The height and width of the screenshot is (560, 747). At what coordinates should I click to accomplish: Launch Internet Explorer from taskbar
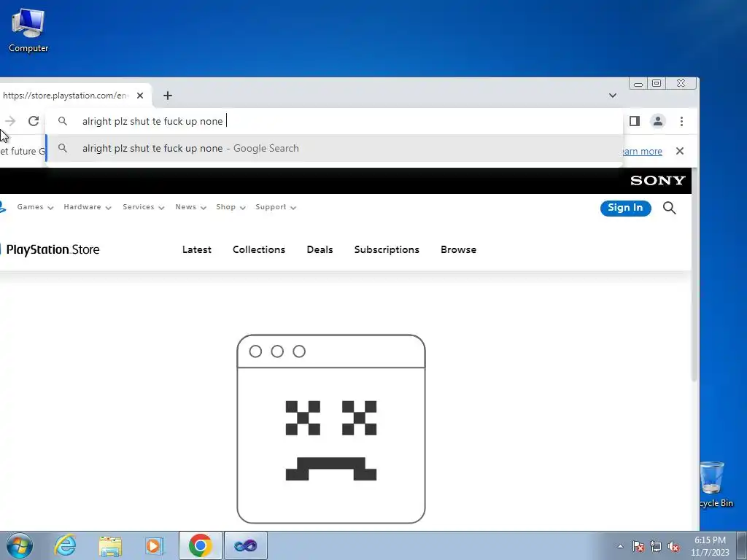coord(65,545)
